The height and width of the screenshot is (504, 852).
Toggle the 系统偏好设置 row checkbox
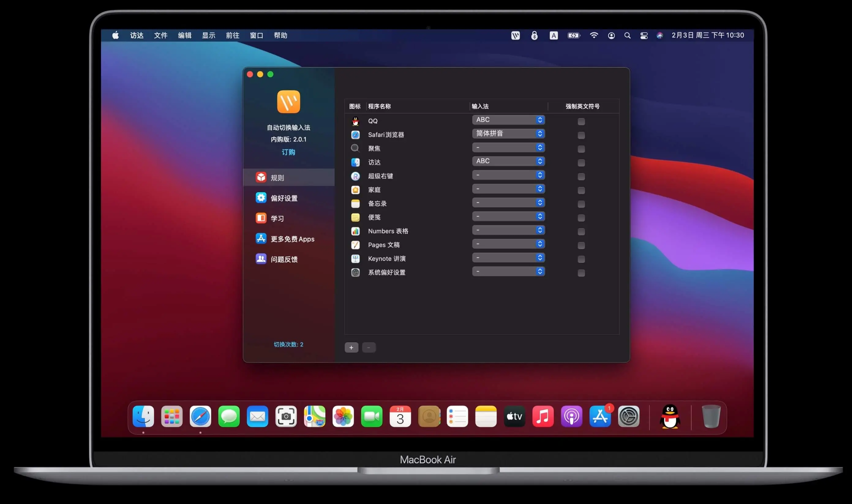tap(581, 273)
